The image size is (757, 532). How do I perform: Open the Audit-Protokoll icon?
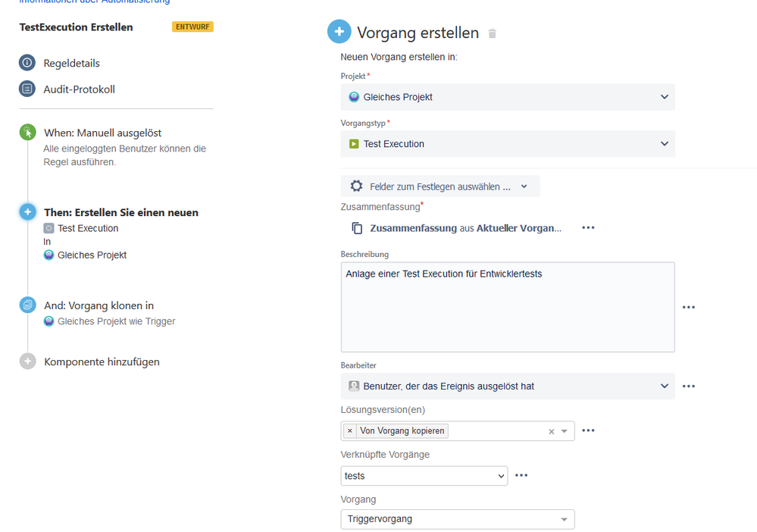pyautogui.click(x=27, y=89)
